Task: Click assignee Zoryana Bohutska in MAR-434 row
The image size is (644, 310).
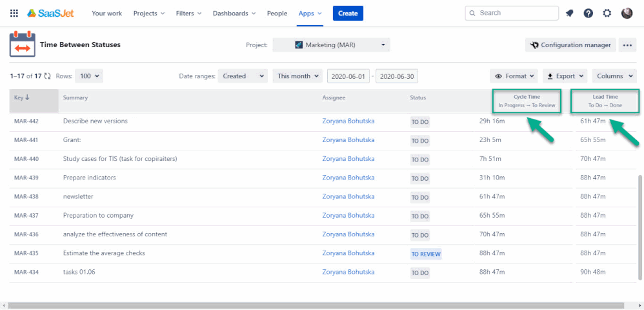Action: (348, 272)
